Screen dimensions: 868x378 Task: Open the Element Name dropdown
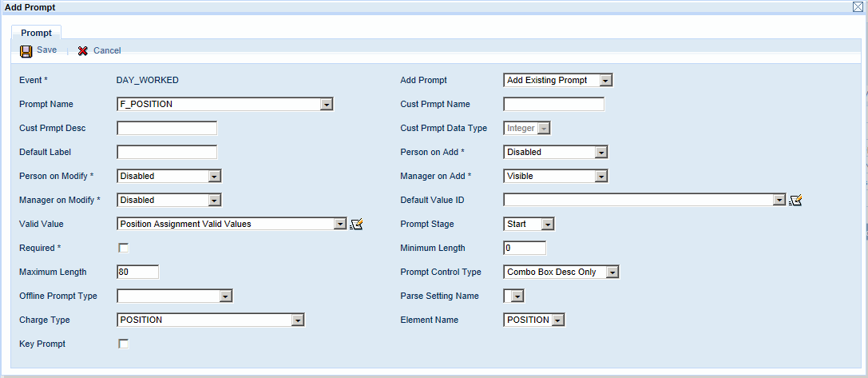(558, 320)
